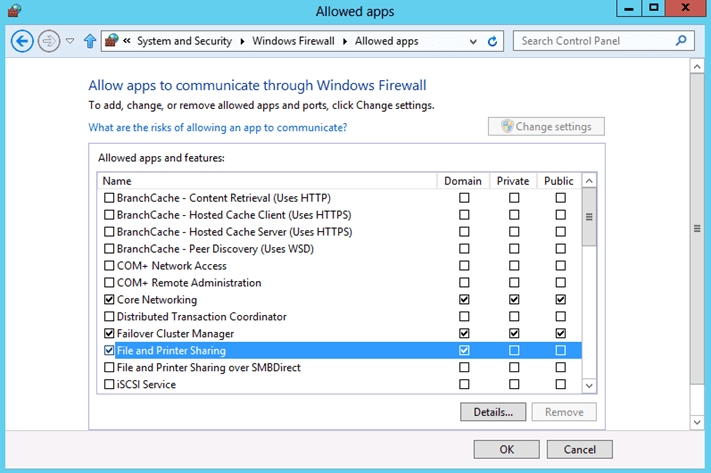711x473 pixels.
Task: Check Domain for iSCSI Service
Action: coord(464,384)
